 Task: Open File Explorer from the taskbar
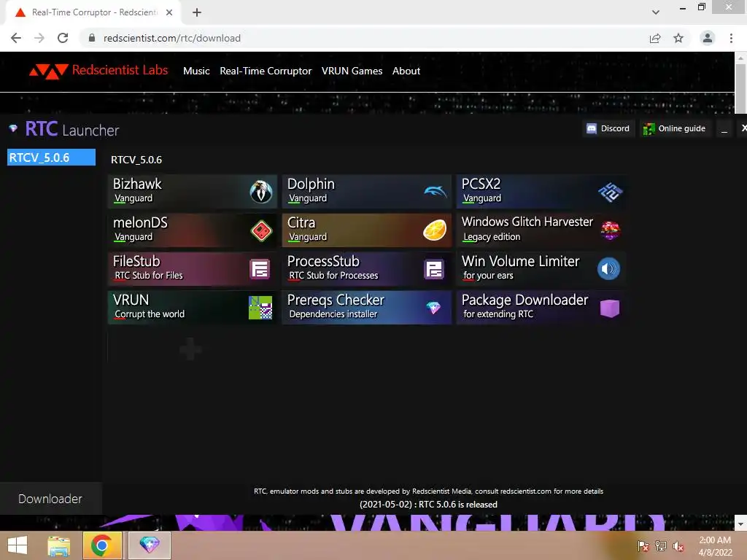pyautogui.click(x=59, y=545)
